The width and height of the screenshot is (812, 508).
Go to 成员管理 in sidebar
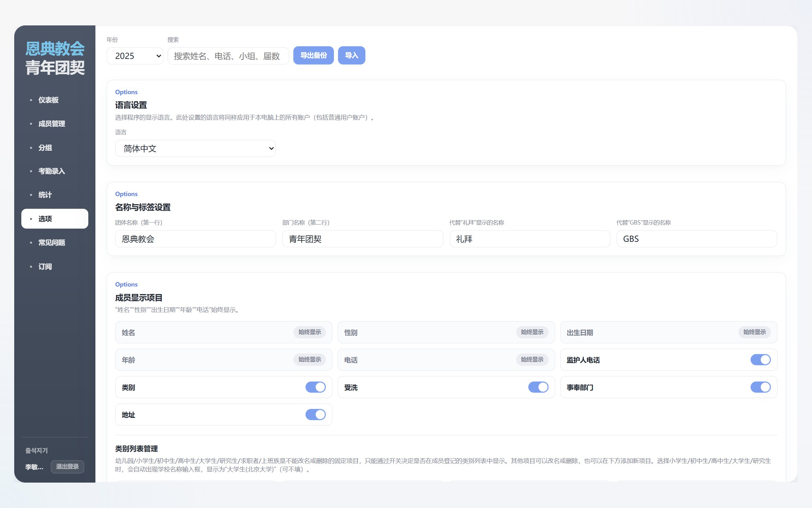[x=54, y=124]
